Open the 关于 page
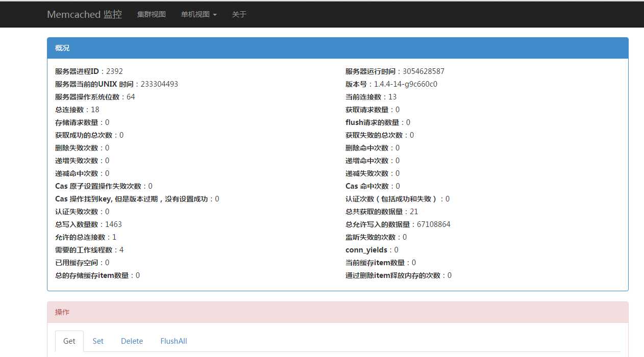The height and width of the screenshot is (357, 644). [239, 14]
